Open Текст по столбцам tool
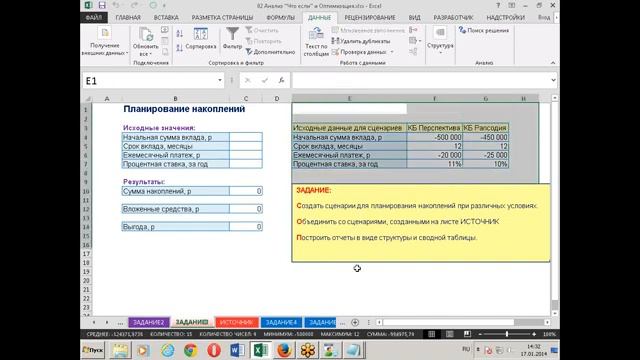 pos(316,42)
